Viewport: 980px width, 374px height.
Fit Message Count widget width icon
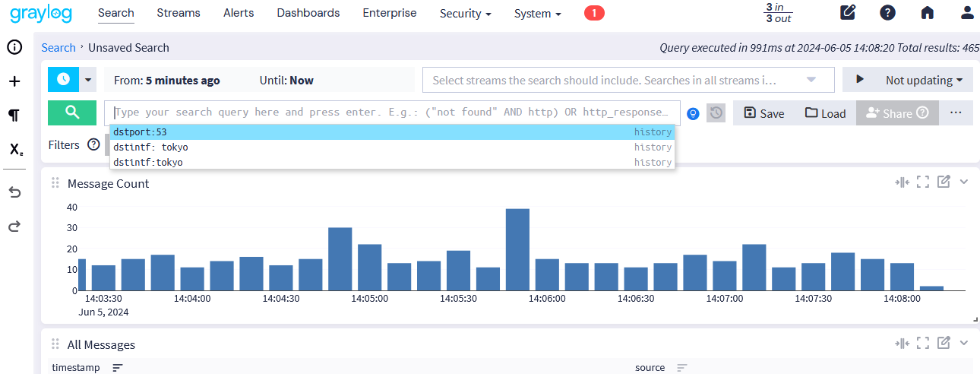coord(902,182)
